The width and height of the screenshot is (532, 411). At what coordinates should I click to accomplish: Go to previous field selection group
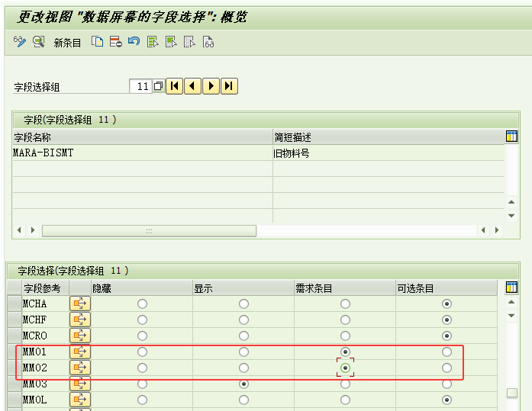point(193,86)
